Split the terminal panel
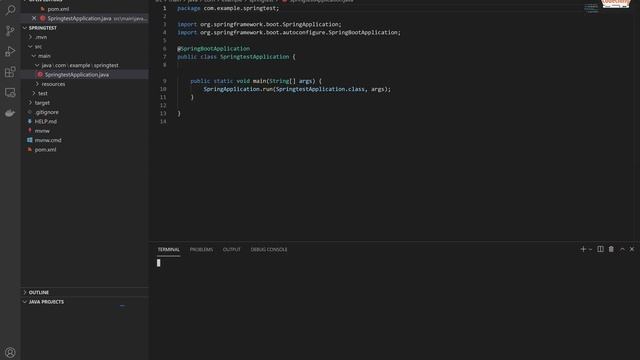The height and width of the screenshot is (360, 640). pyautogui.click(x=600, y=249)
